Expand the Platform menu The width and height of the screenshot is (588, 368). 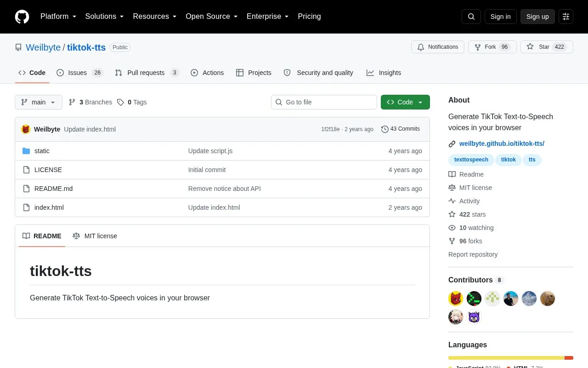(x=58, y=17)
